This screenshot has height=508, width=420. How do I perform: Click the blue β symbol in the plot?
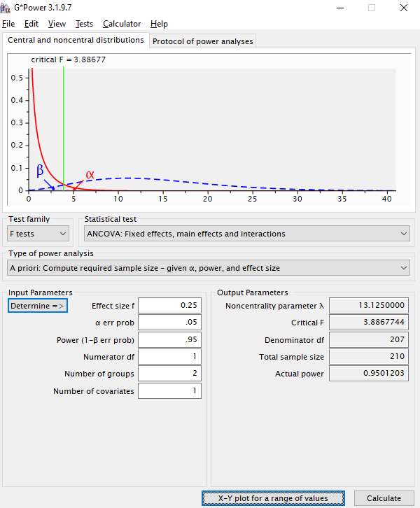pos(39,171)
